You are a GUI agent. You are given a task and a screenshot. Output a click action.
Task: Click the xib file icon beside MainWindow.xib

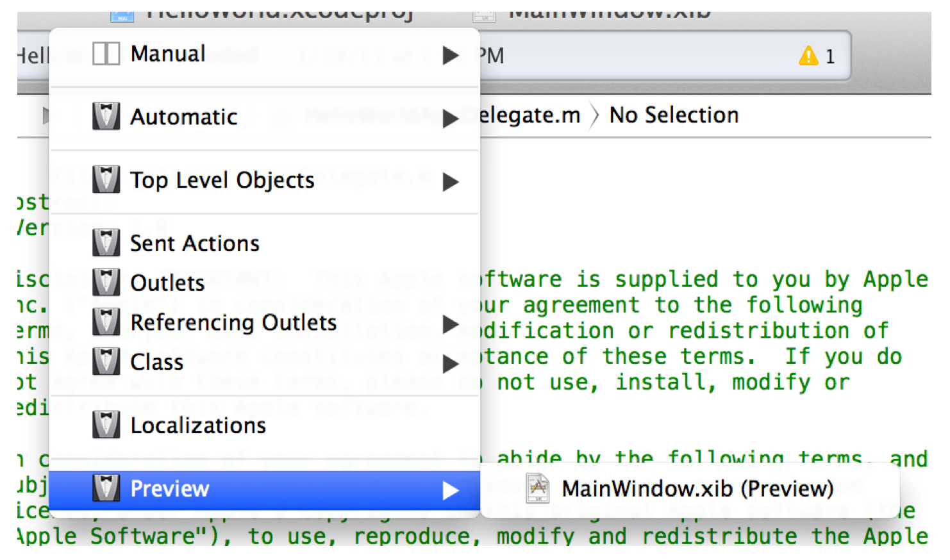tap(538, 488)
